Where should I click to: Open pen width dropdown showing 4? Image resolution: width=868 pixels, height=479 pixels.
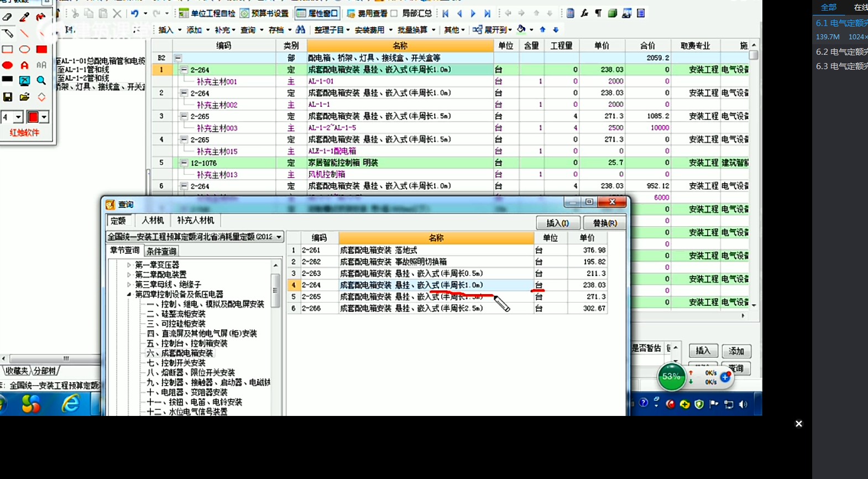(18, 117)
